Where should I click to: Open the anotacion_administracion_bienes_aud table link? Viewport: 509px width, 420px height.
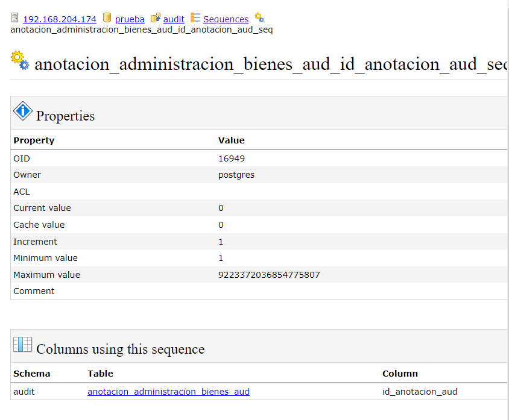click(x=168, y=392)
